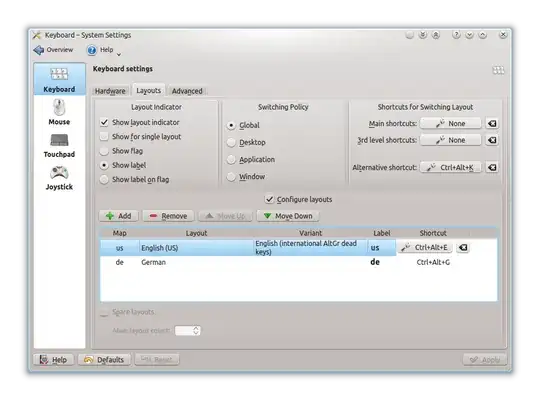The image size is (540, 400).
Task: Go back to Overview
Action: pyautogui.click(x=53, y=50)
